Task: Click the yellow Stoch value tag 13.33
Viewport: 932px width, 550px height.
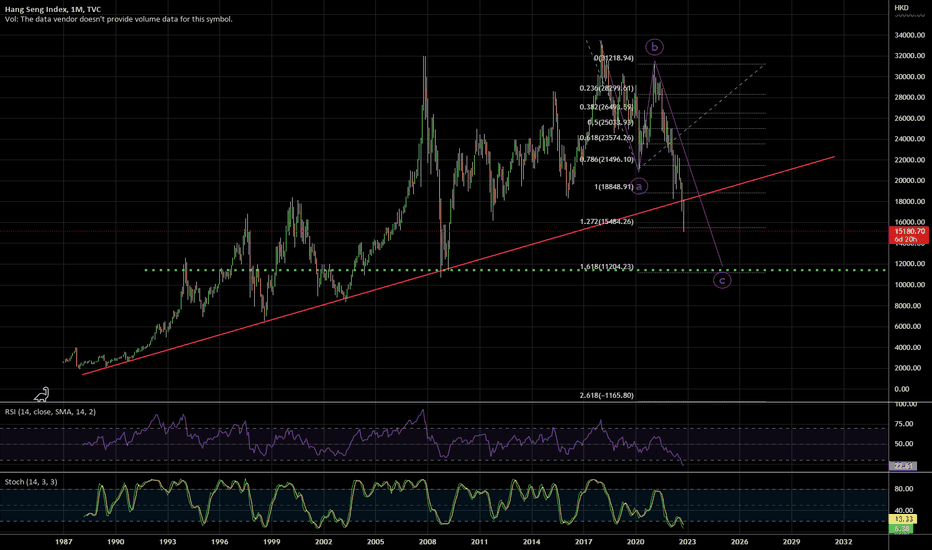Action: pyautogui.click(x=903, y=519)
